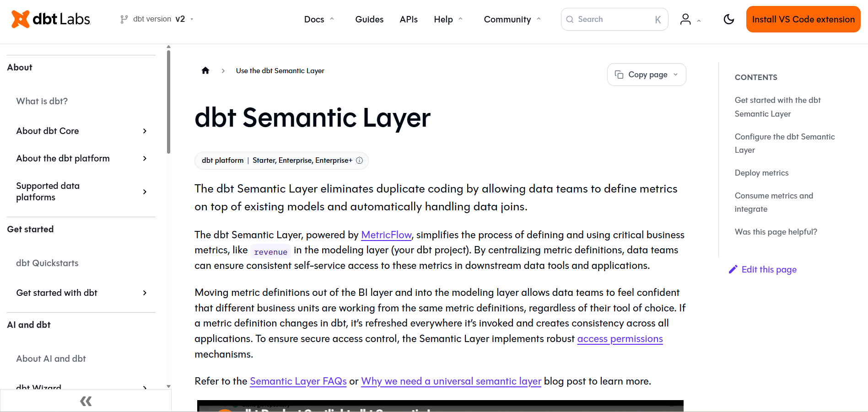This screenshot has width=868, height=412.
Task: Open About AI and dbt in sidebar
Action: [x=51, y=358]
